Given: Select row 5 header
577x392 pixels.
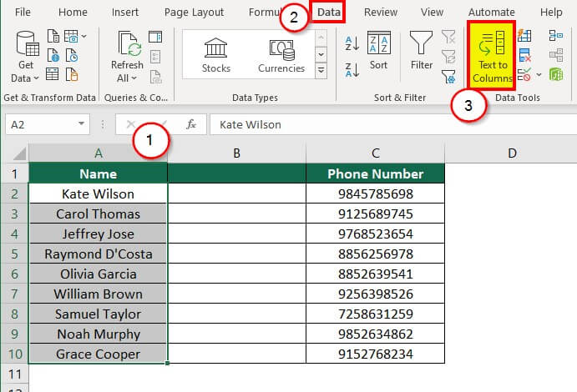Looking at the screenshot, I should coord(14,254).
